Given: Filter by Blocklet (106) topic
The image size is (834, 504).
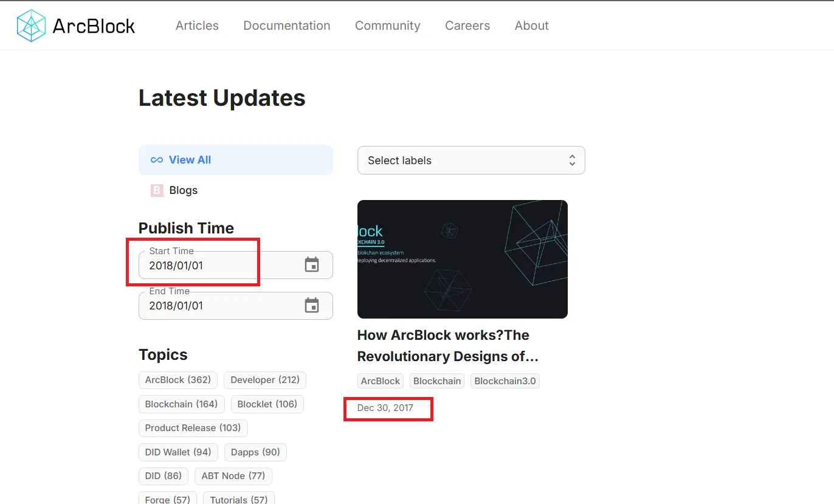Looking at the screenshot, I should point(267,404).
